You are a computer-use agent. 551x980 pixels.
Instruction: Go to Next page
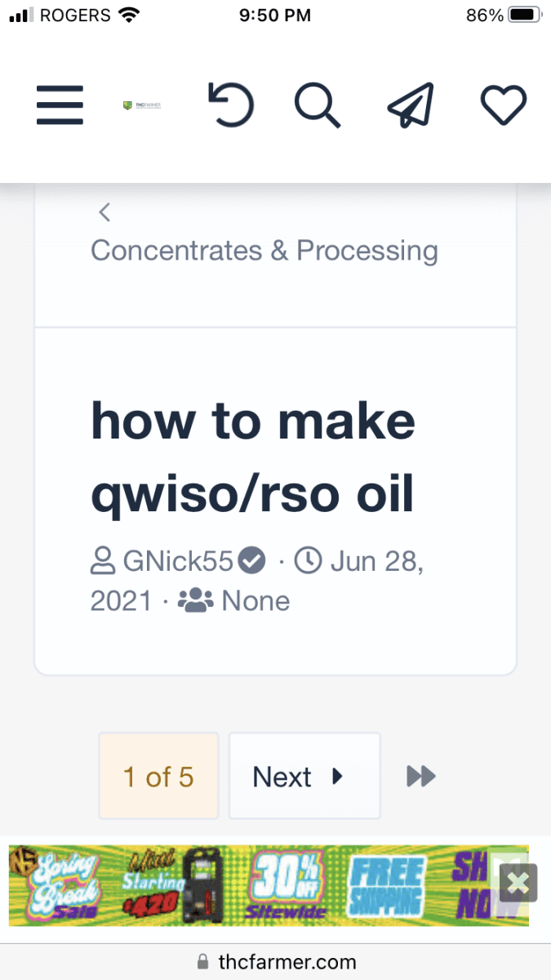coord(304,776)
